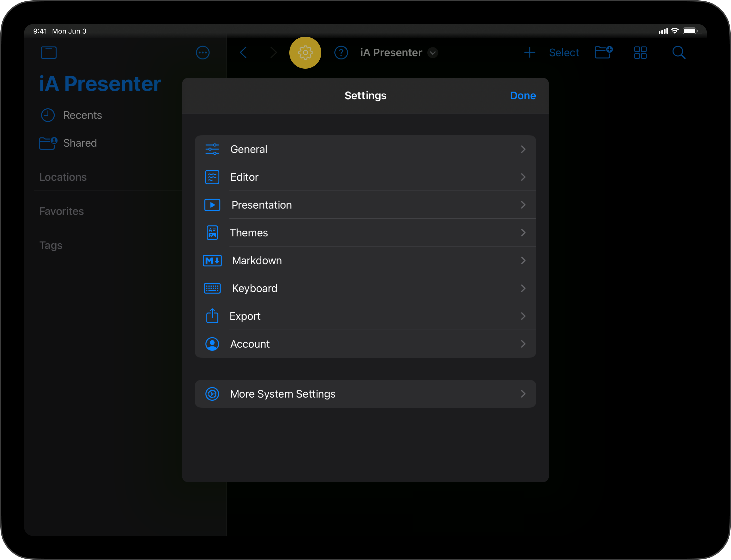
Task: Click the Markdown M-arrow icon
Action: (x=212, y=260)
